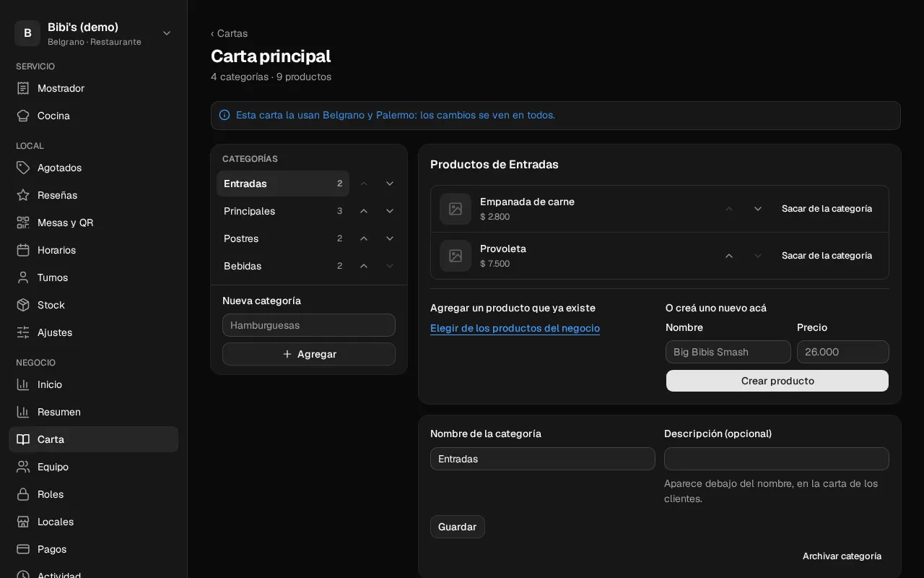Viewport: 924px width, 578px height.
Task: Go to Cocina section
Action: tap(94, 116)
